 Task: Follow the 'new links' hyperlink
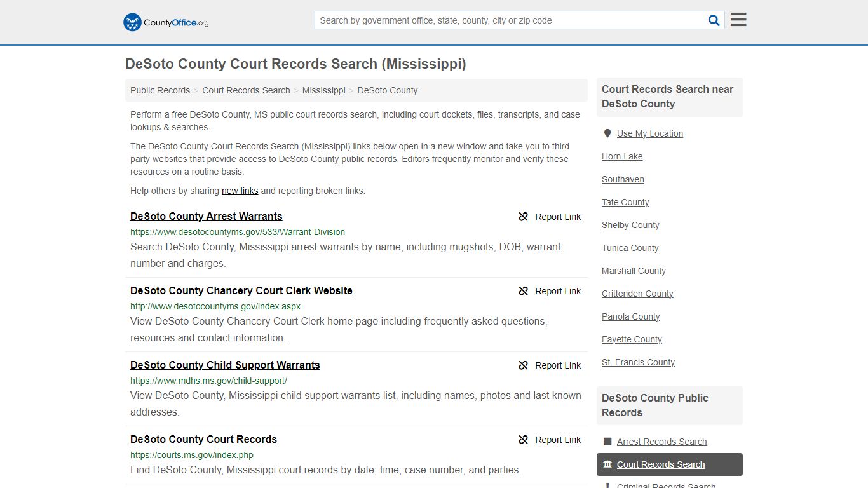240,191
